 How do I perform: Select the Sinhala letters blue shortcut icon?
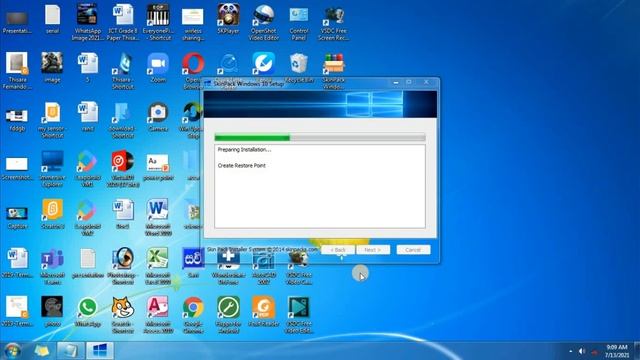point(193,263)
